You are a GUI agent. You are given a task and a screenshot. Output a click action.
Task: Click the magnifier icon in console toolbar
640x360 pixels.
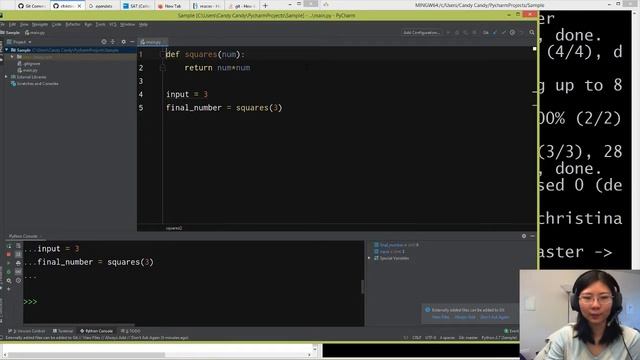[x=9, y=280]
